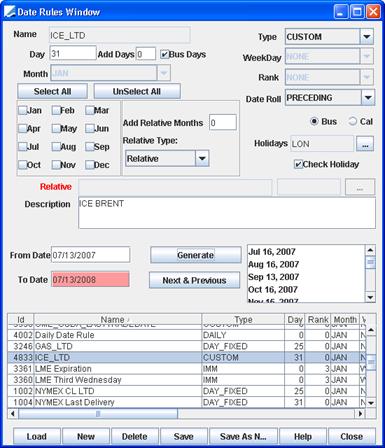385x448 pixels.
Task: Click the Day column header
Action: click(295, 319)
